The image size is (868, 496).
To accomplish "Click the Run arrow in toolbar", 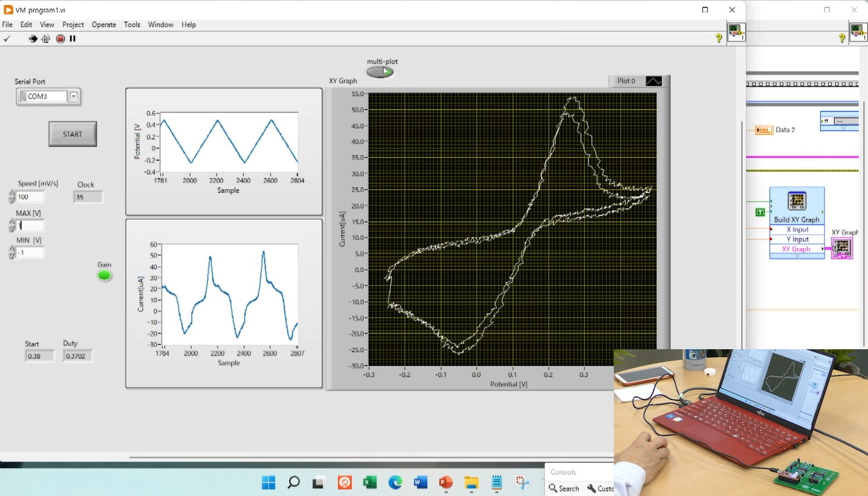I will pyautogui.click(x=33, y=39).
